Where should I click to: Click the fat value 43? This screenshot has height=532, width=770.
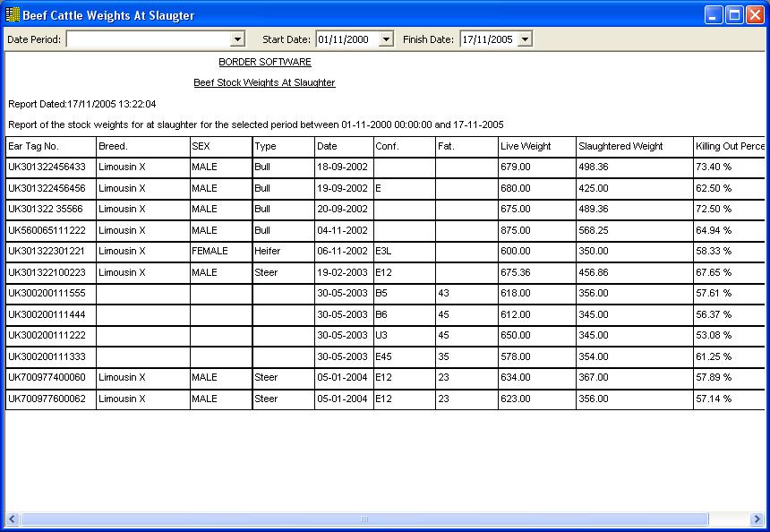click(x=443, y=293)
